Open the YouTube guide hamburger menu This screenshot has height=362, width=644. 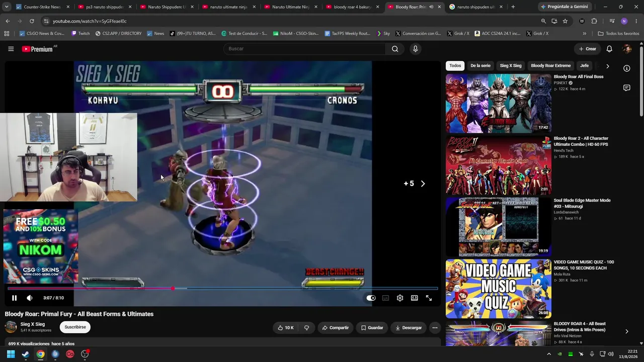tap(11, 49)
